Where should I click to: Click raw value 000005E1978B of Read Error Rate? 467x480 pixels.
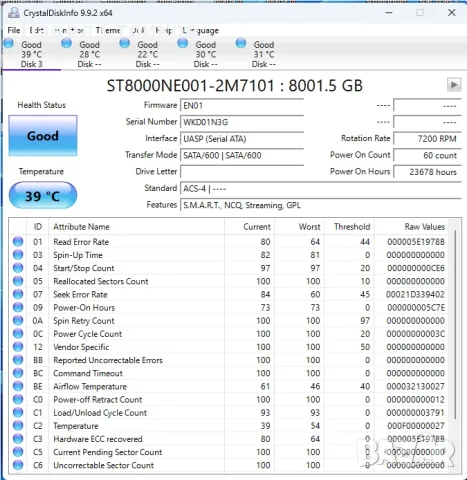click(x=416, y=242)
